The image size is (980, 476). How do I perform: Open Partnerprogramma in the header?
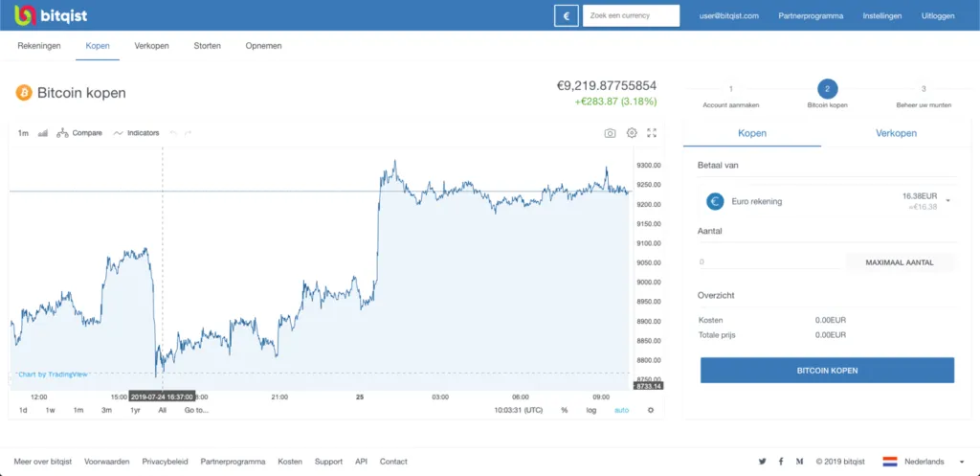click(811, 15)
